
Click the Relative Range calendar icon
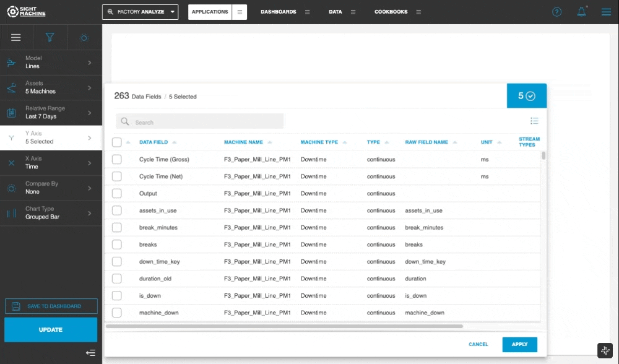click(x=11, y=113)
